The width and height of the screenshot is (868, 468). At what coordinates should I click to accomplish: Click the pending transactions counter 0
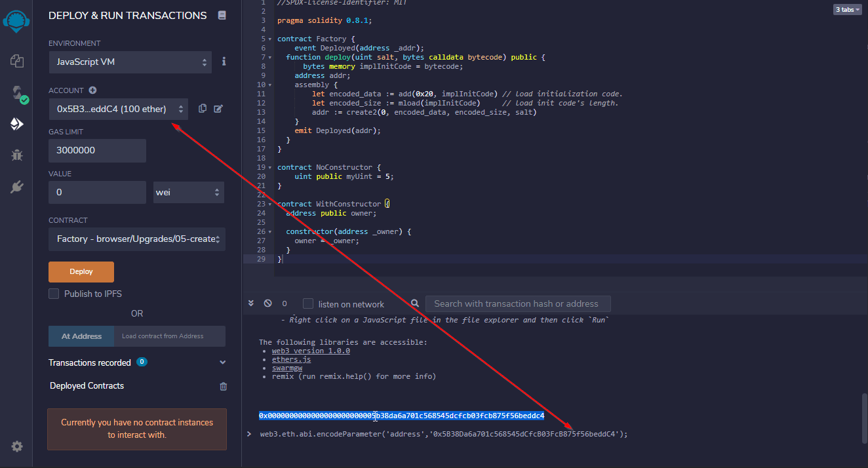pos(285,303)
